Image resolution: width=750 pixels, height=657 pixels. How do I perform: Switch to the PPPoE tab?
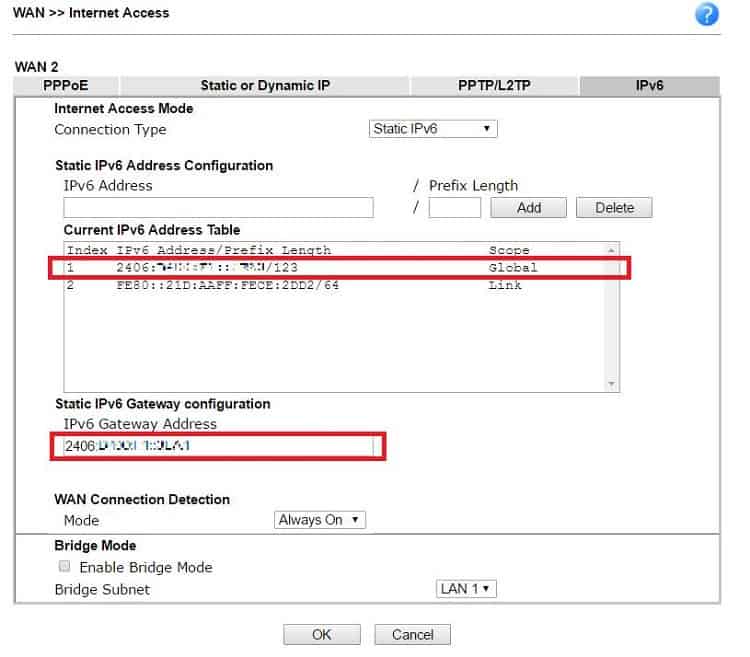coord(66,86)
